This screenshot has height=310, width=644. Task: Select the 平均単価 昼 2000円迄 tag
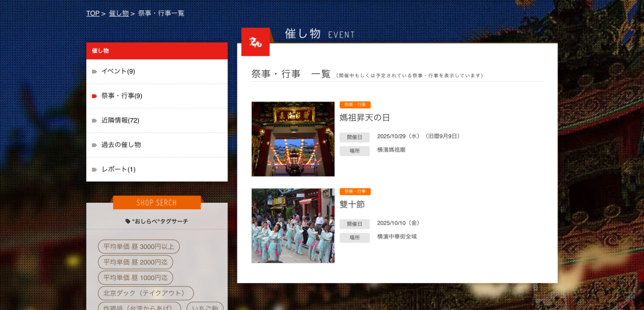135,262
